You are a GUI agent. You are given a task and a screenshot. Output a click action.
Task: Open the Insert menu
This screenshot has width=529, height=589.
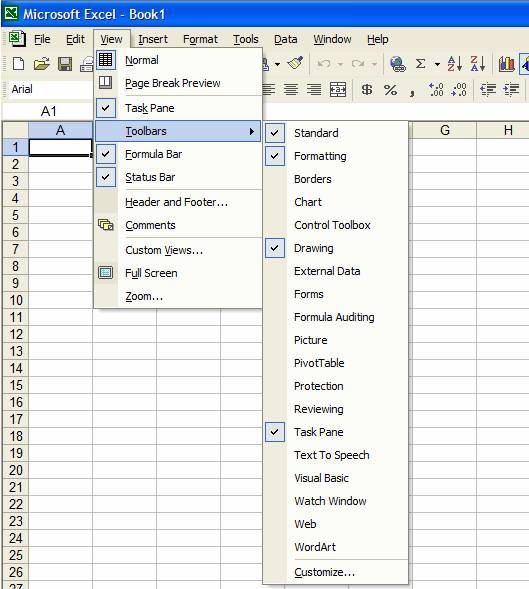pyautogui.click(x=153, y=39)
